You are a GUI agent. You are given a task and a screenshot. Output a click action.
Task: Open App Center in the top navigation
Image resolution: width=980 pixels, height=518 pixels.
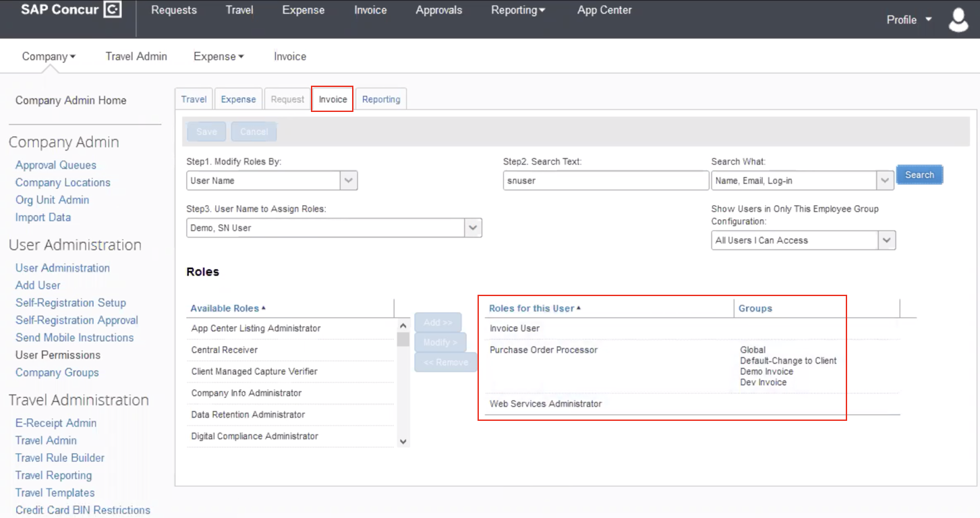point(604,10)
